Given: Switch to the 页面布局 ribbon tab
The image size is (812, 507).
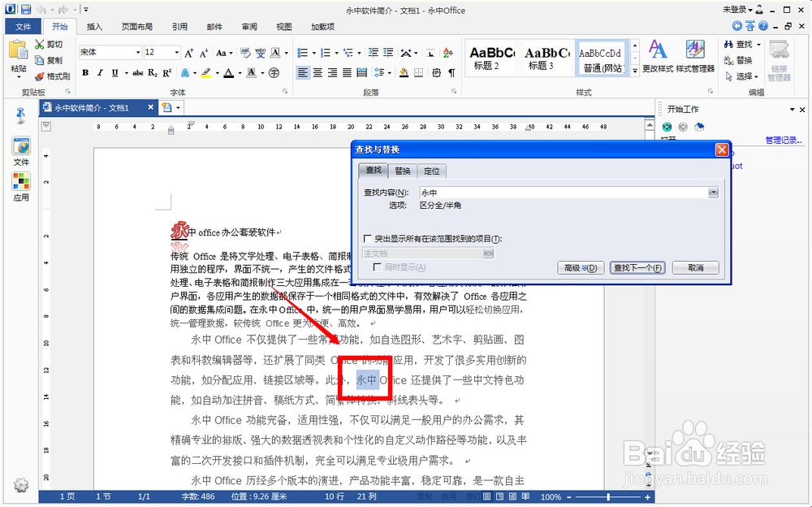Looking at the screenshot, I should 136,27.
